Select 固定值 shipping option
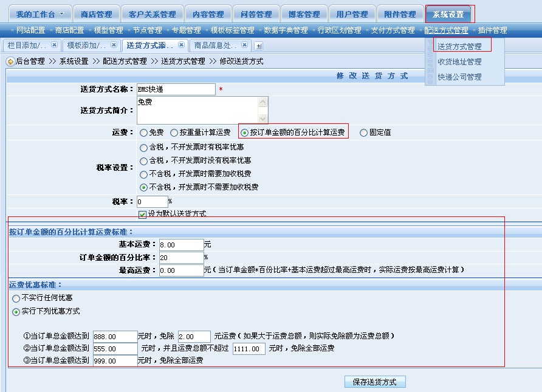This screenshot has width=542, height=392. coord(364,132)
